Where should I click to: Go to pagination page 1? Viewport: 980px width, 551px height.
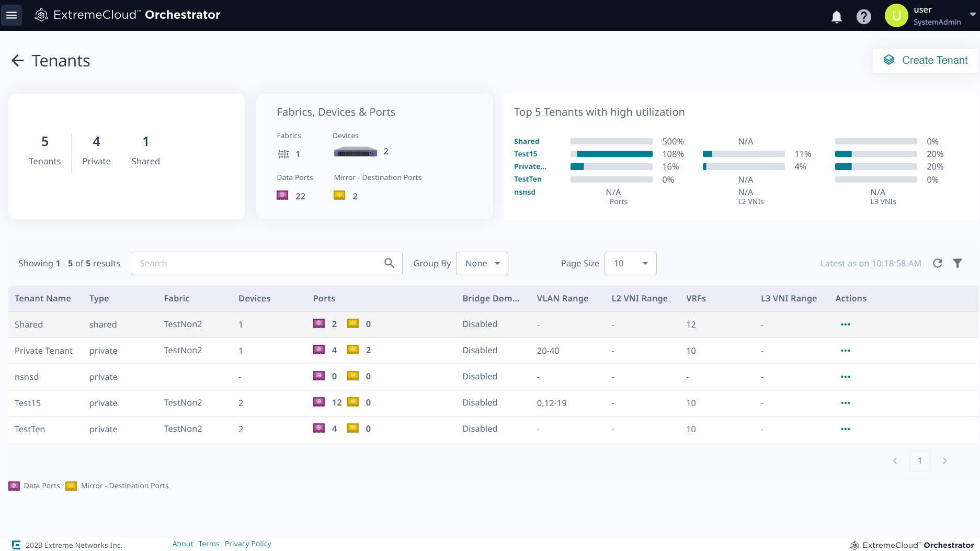pos(919,460)
